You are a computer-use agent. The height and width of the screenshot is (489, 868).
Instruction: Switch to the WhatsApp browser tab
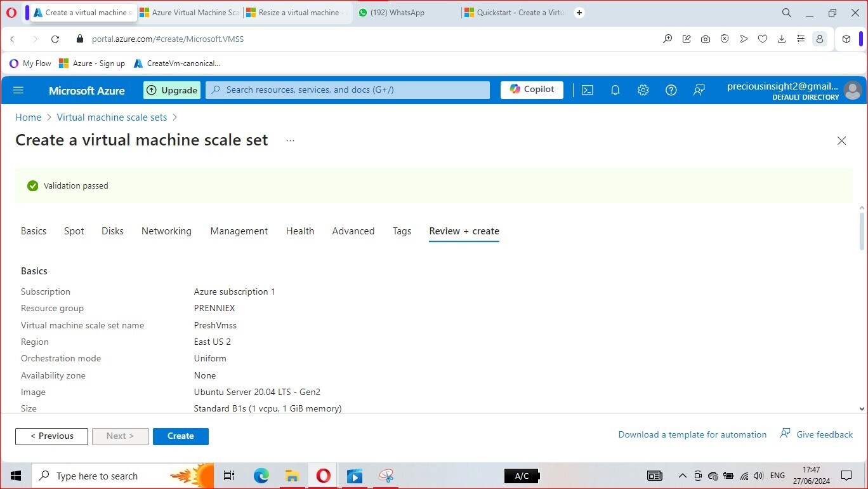click(x=406, y=13)
